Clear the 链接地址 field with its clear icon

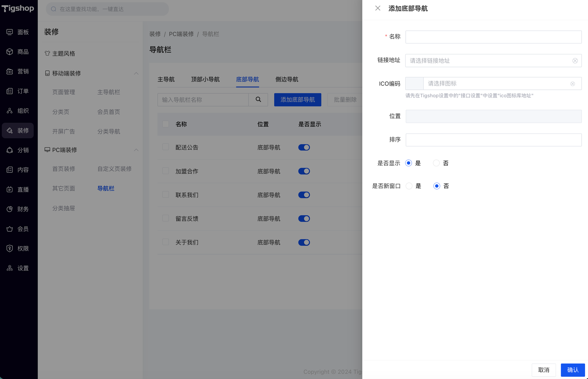click(x=575, y=61)
